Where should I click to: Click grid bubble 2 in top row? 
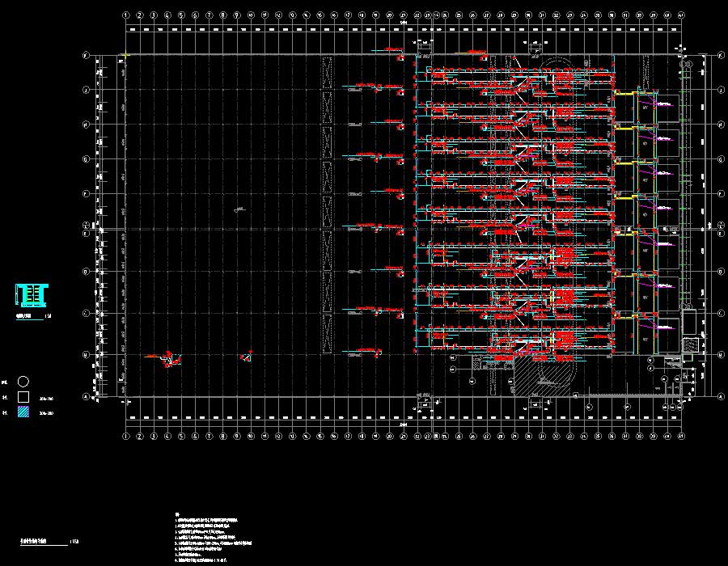coord(140,15)
